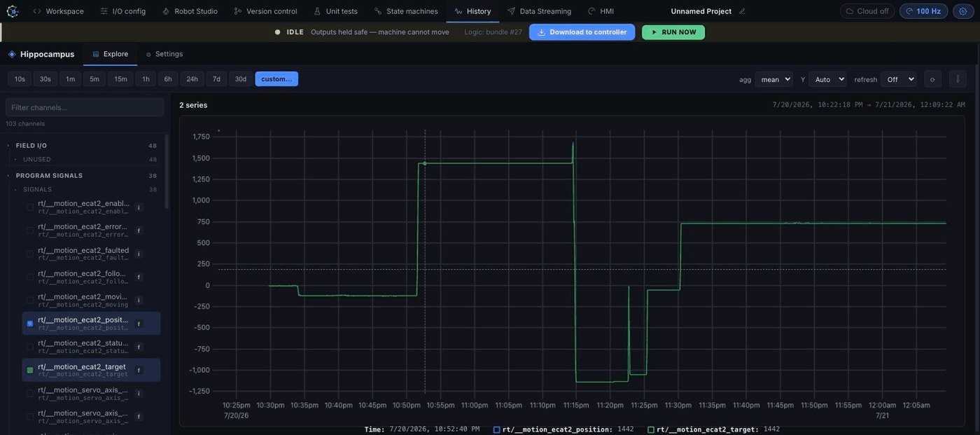980x435 pixels.
Task: Set time range to 10s
Action: pos(20,79)
